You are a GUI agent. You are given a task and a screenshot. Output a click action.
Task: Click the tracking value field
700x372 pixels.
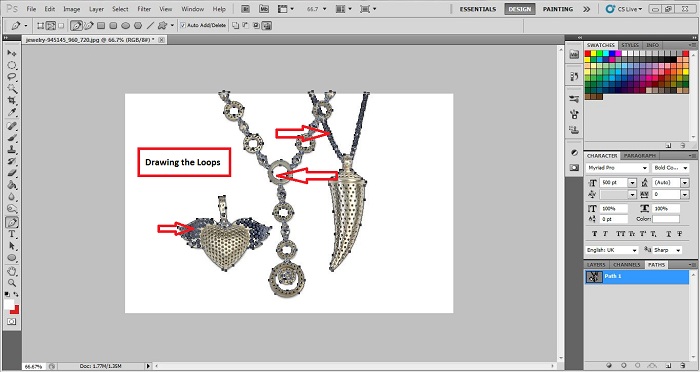click(666, 194)
